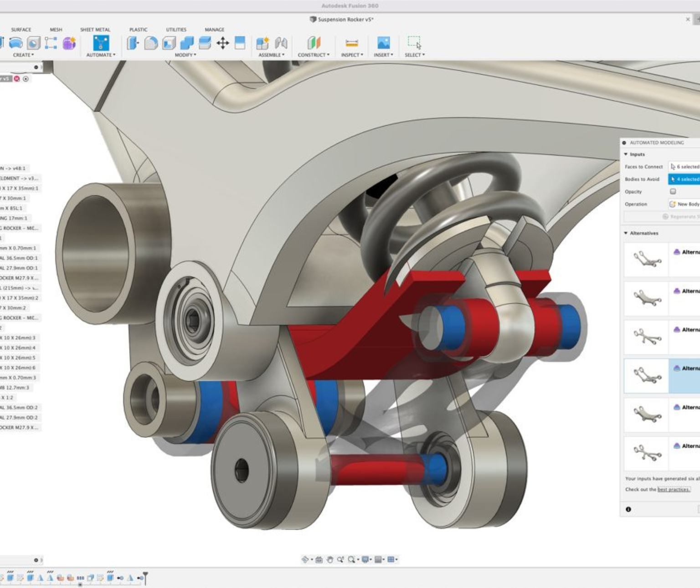Viewport: 700px width, 588px height.
Task: Click the Faces to Connect selection field
Action: [x=685, y=167]
